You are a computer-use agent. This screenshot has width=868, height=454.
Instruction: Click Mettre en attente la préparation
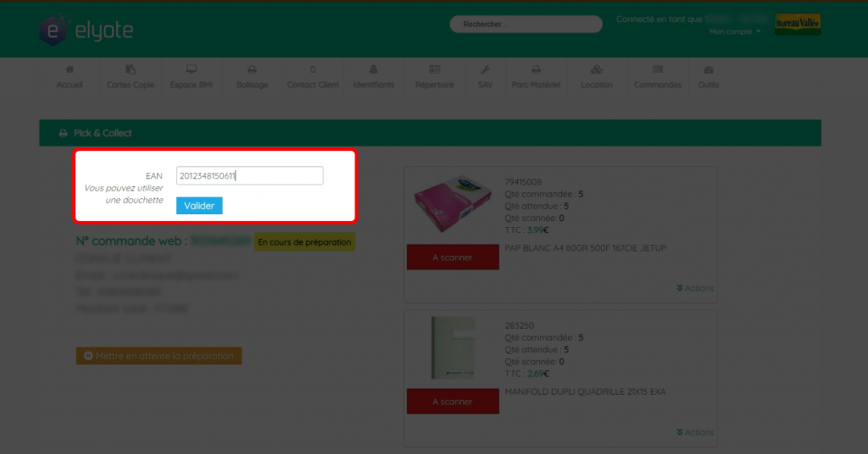point(159,356)
